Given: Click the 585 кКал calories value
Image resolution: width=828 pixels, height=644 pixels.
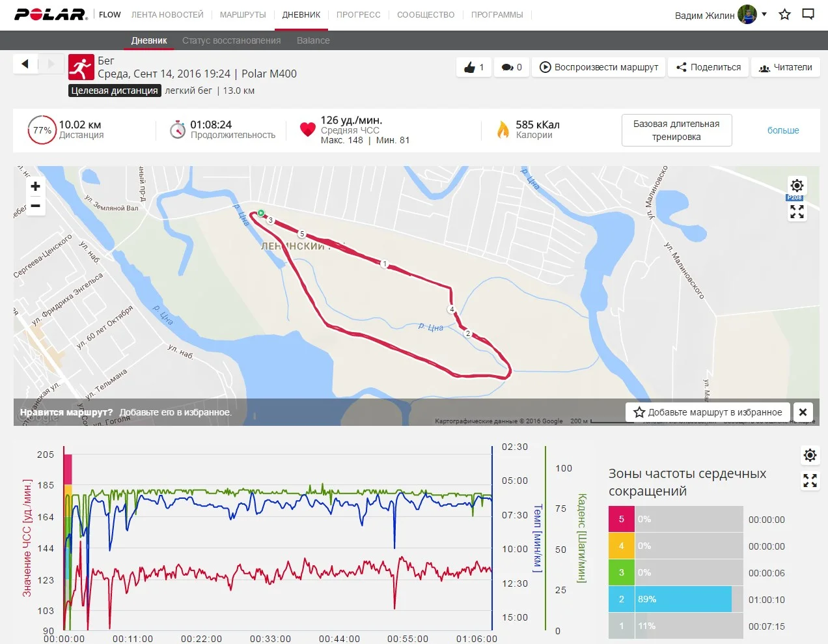Looking at the screenshot, I should pos(538,124).
